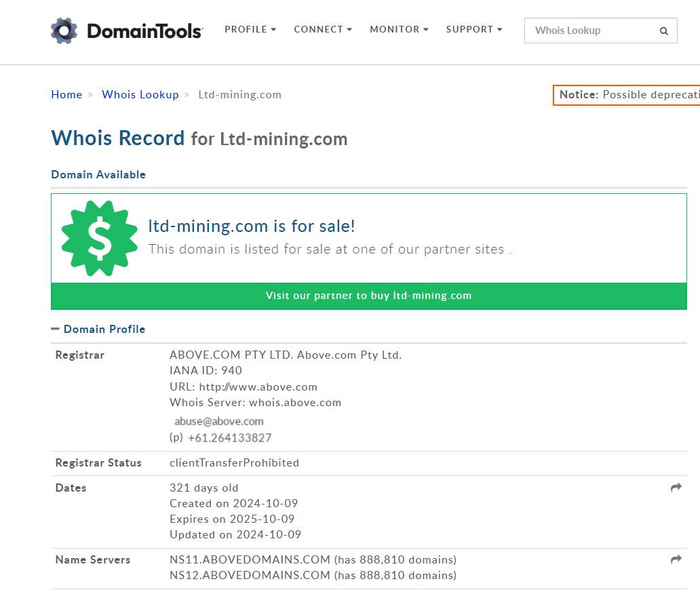The width and height of the screenshot is (700, 594).
Task: Open the SUPPORT menu
Action: click(474, 29)
